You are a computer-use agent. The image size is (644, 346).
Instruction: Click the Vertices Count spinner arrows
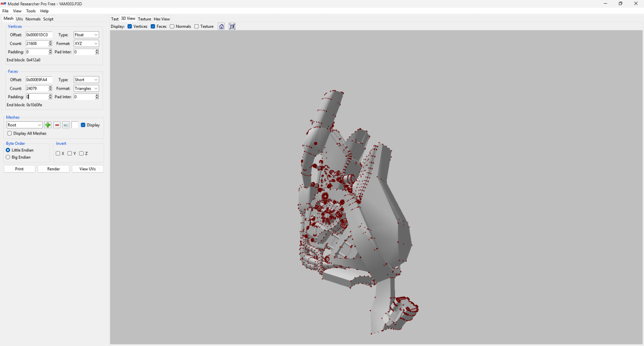pyautogui.click(x=50, y=43)
